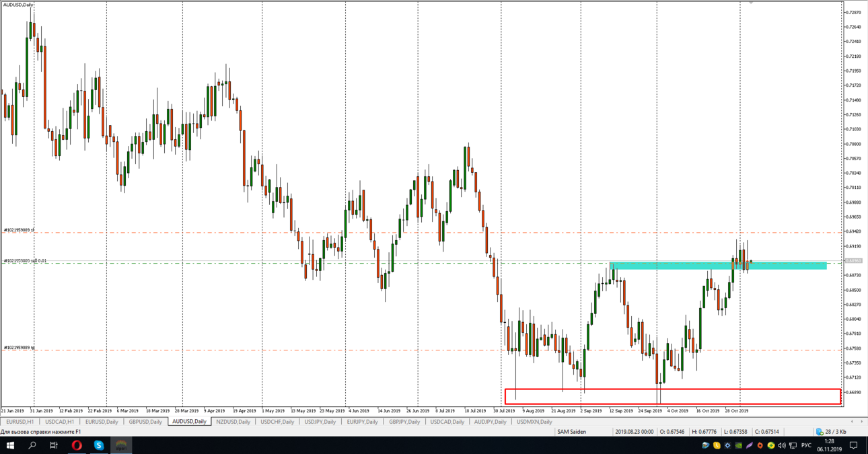The width and height of the screenshot is (868, 454).
Task: Click the active AUDUSD,Daily tab
Action: pyautogui.click(x=189, y=422)
